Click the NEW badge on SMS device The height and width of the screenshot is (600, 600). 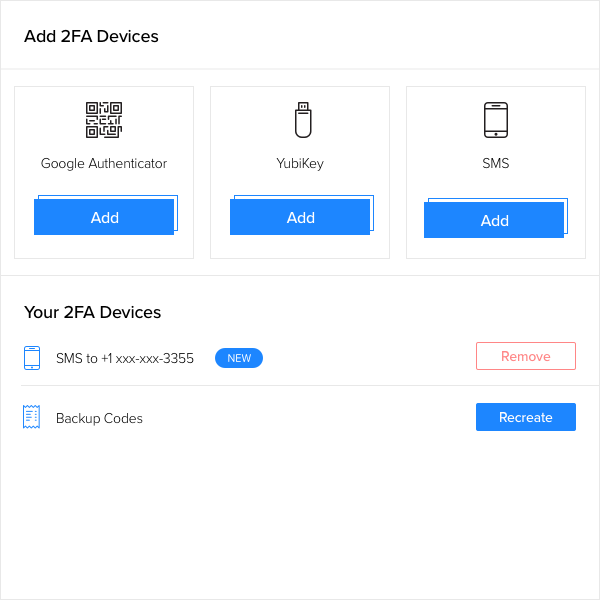pyautogui.click(x=239, y=358)
